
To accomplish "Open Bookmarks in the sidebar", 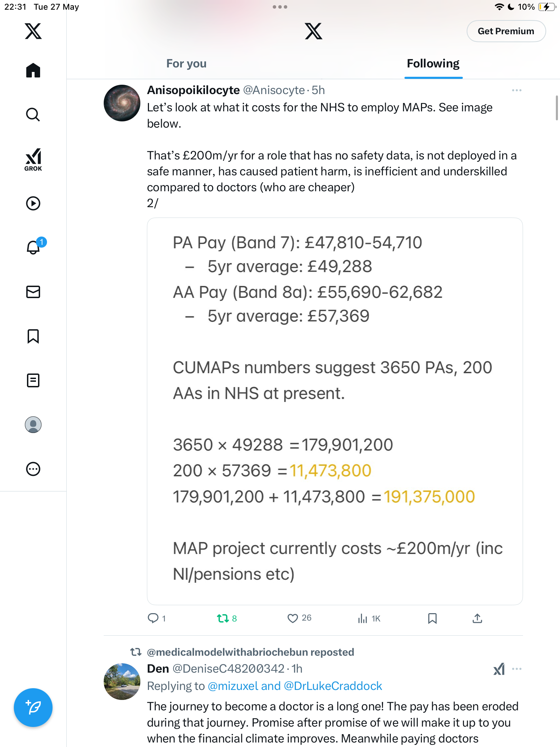I will tap(33, 336).
